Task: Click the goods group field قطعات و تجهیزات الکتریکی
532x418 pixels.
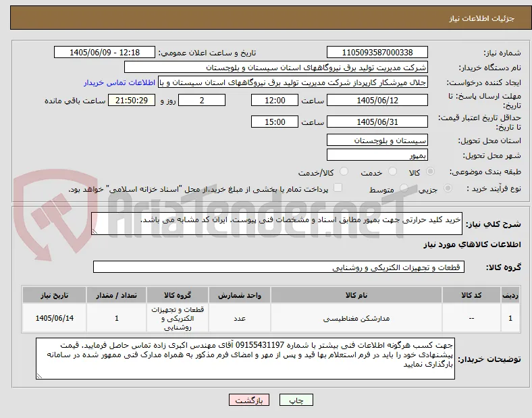Action: pos(279,267)
